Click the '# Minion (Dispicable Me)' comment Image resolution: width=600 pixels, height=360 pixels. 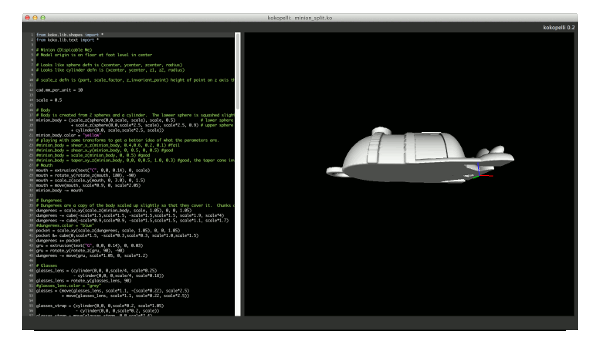pos(64,50)
